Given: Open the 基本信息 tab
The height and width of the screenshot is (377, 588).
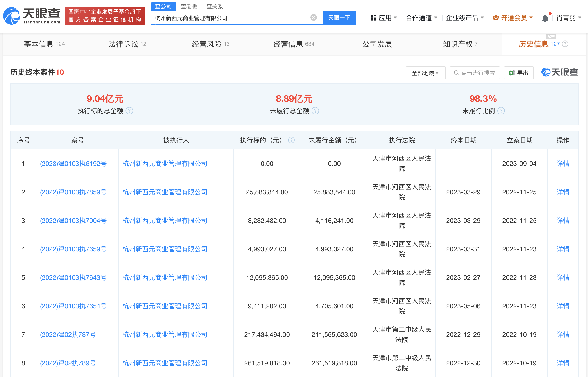Looking at the screenshot, I should point(44,44).
